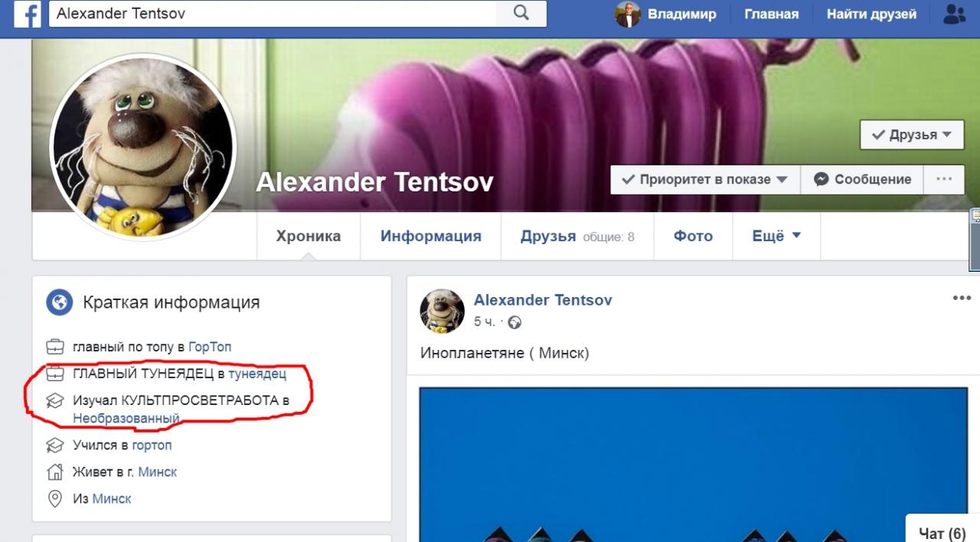
Task: Click the post author's small avatar
Action: 443,312
